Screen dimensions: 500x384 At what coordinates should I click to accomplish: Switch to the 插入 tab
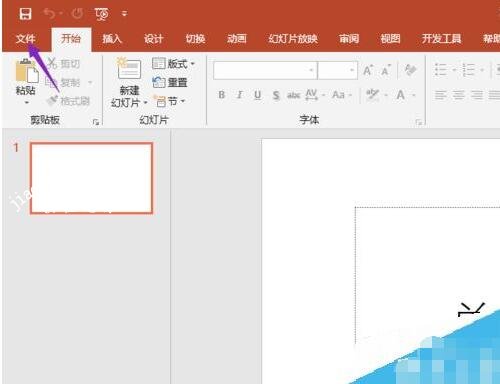(x=112, y=39)
